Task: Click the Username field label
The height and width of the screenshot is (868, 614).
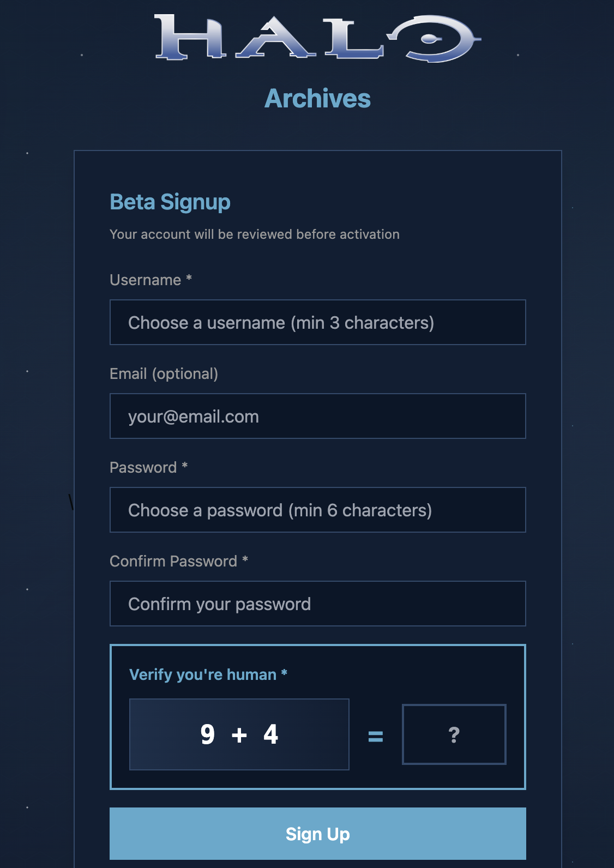Action: tap(146, 280)
